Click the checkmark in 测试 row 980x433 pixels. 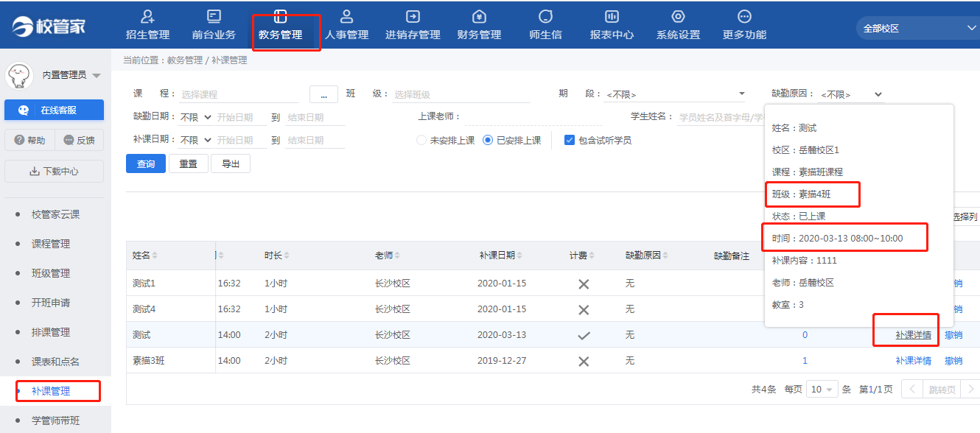[584, 335]
